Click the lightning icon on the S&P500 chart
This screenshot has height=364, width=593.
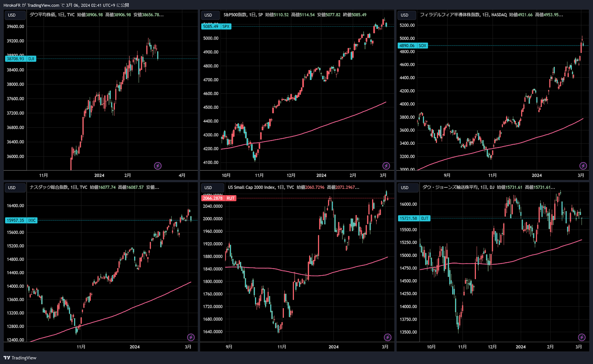[386, 166]
